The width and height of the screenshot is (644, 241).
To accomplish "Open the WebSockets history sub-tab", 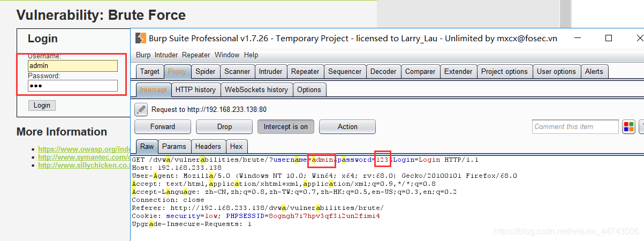I will [256, 89].
